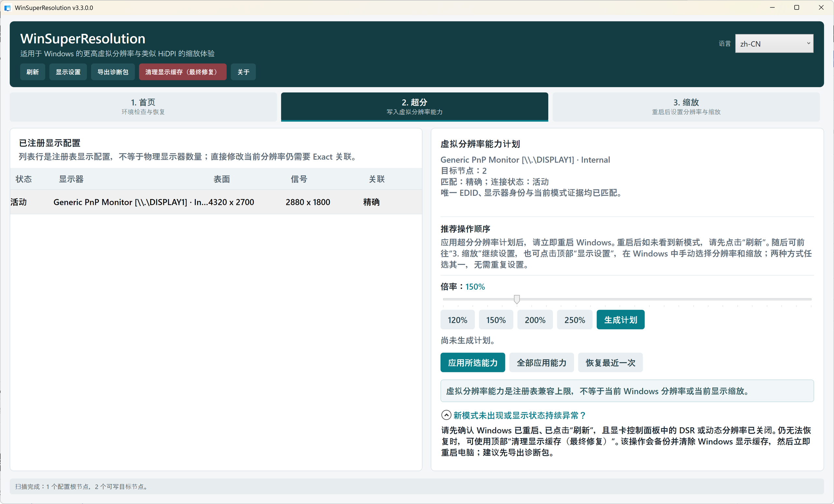Open the 关于 dialog

(243, 72)
